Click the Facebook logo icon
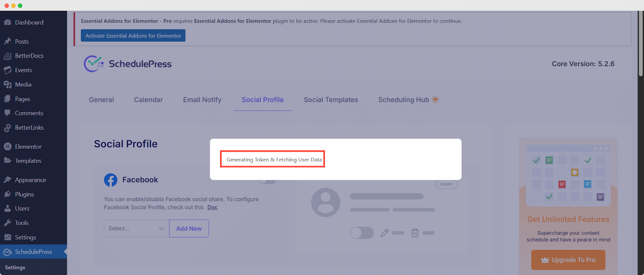644x275 pixels. [111, 180]
